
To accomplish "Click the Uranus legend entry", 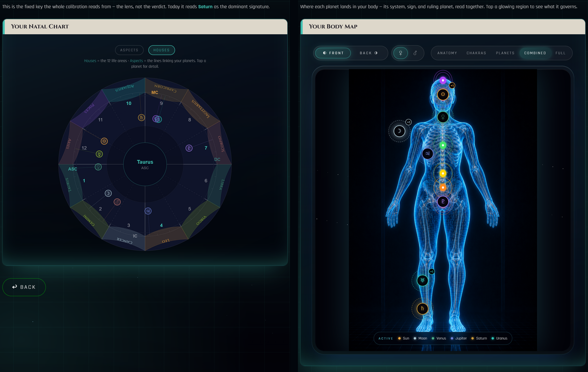I will coord(499,338).
